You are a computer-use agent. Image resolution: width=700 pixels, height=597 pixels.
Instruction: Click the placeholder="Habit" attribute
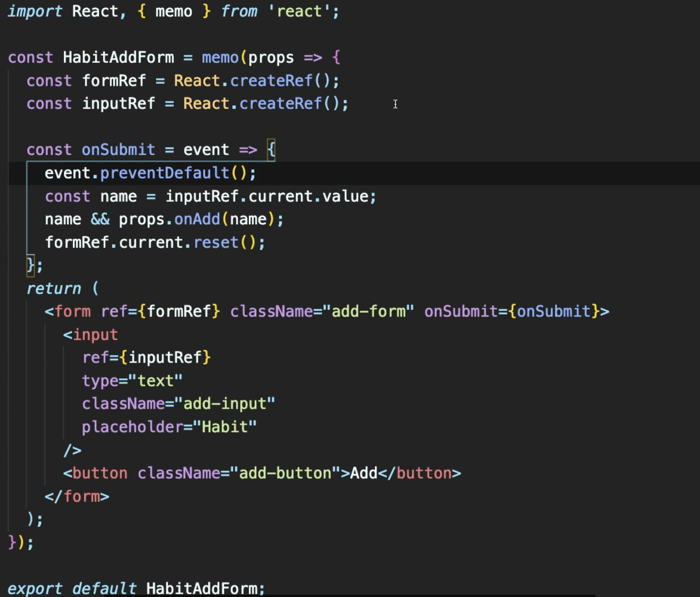point(169,427)
